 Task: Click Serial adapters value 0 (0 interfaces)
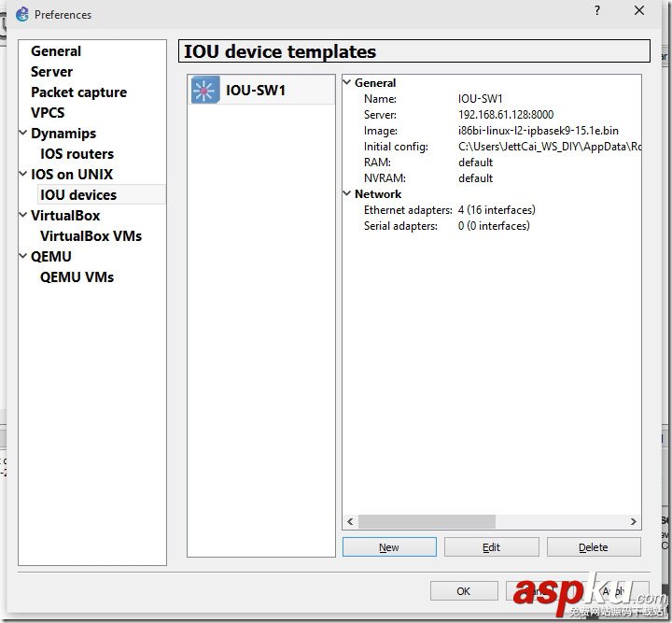[x=494, y=226]
